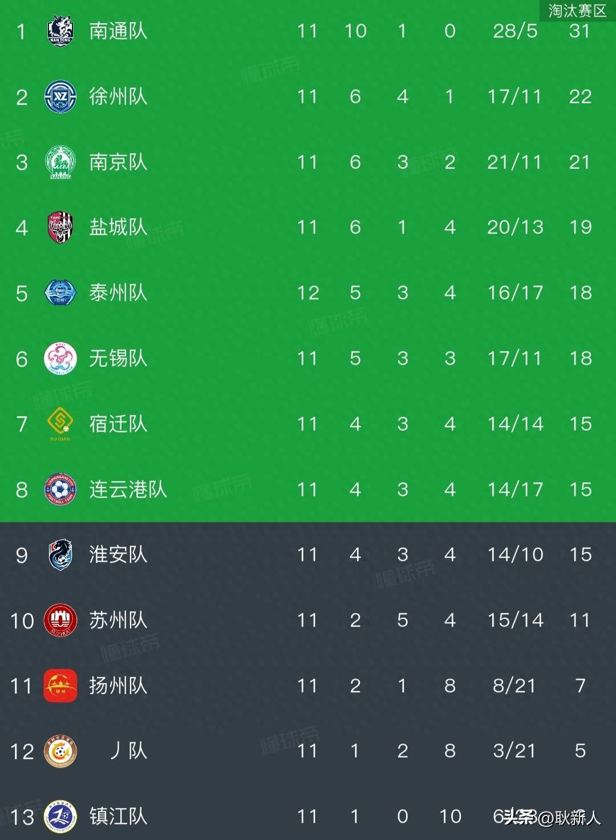The height and width of the screenshot is (840, 616).
Task: Open the 镇江队 blue circular crest
Action: tap(60, 817)
